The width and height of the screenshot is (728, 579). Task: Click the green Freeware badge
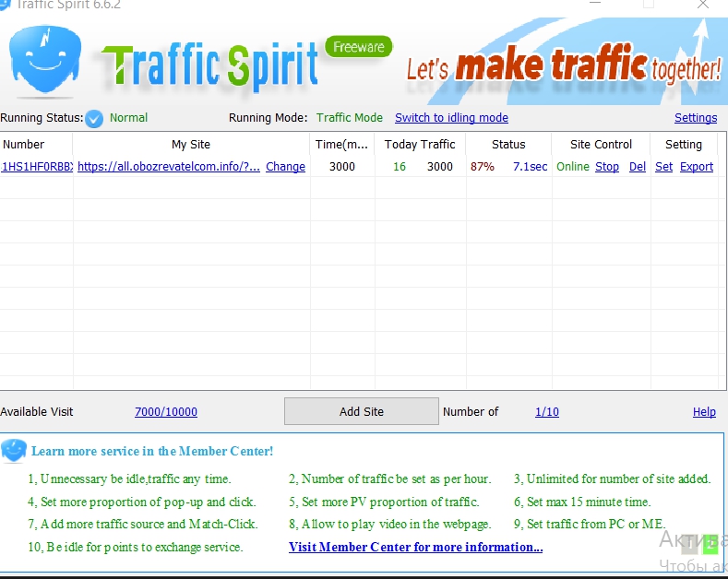click(358, 47)
